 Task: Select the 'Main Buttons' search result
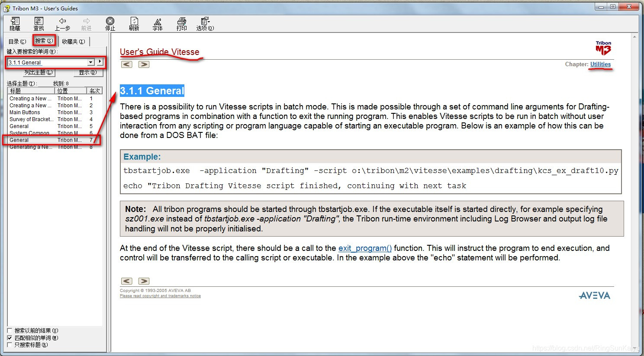coord(55,112)
